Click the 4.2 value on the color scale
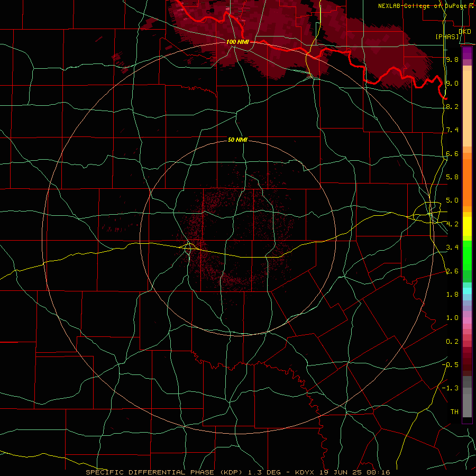This screenshot has width=476, height=476. 452,224
